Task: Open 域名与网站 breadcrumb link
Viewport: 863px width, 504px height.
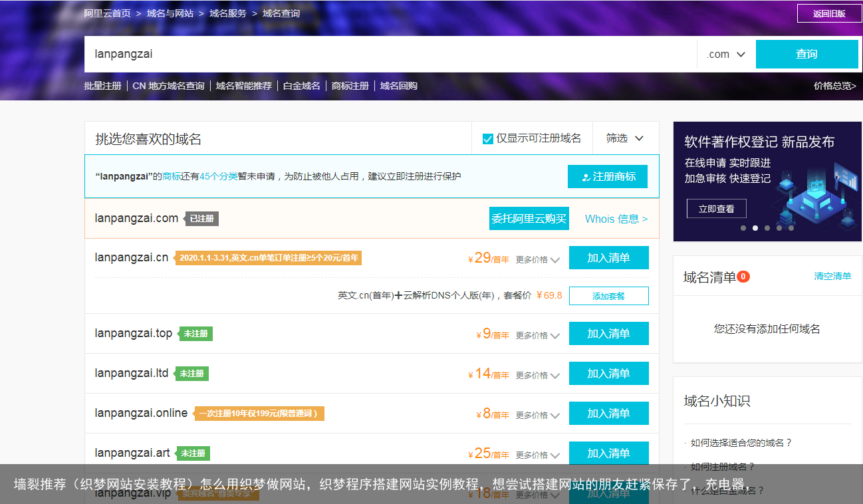Action: pyautogui.click(x=170, y=13)
